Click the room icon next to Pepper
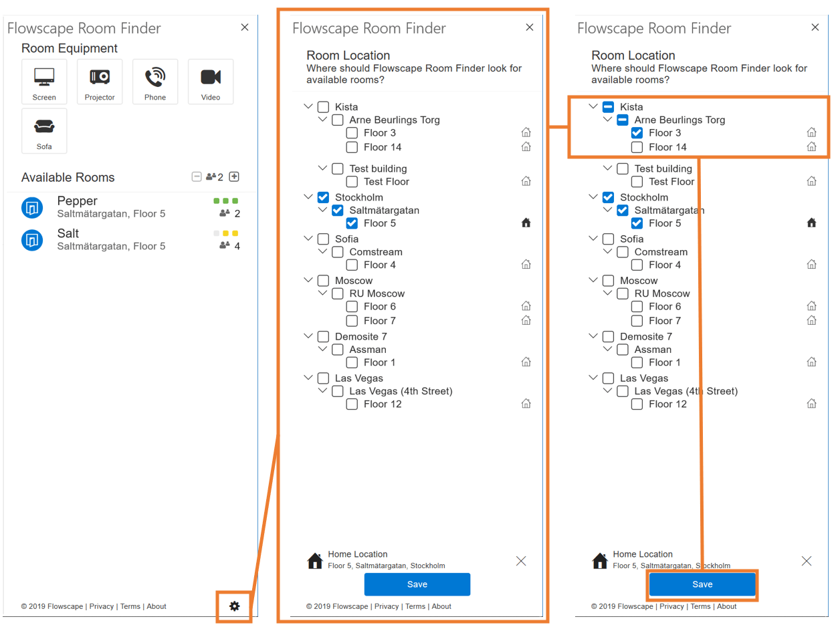Screen dimensions: 840x631 [32, 208]
